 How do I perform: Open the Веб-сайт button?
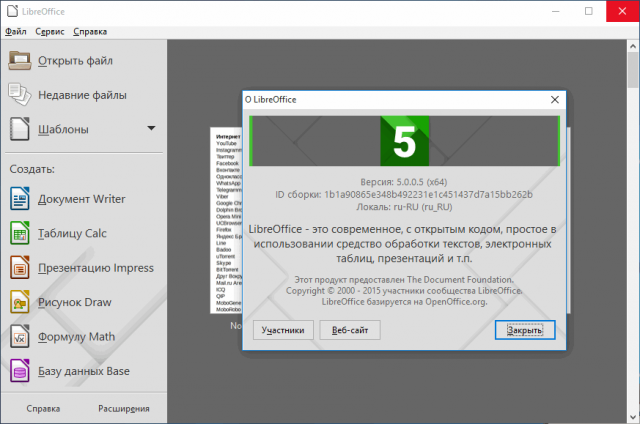pos(350,330)
